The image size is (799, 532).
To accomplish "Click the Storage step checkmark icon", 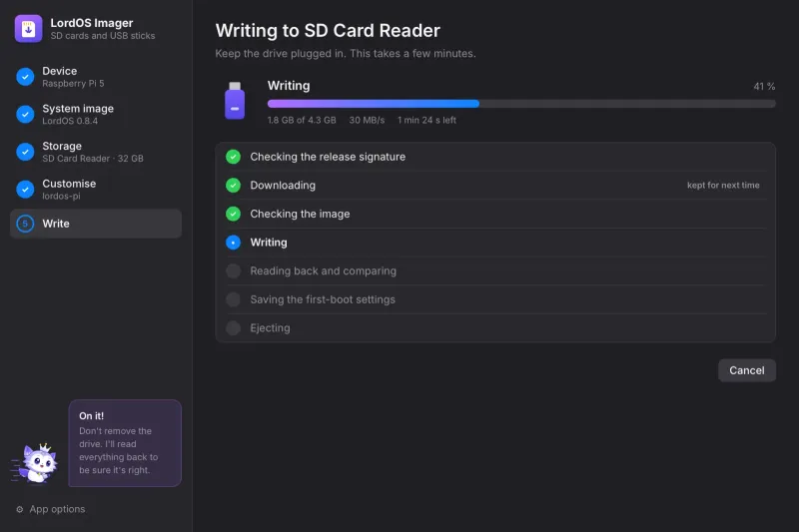I will click(x=25, y=152).
